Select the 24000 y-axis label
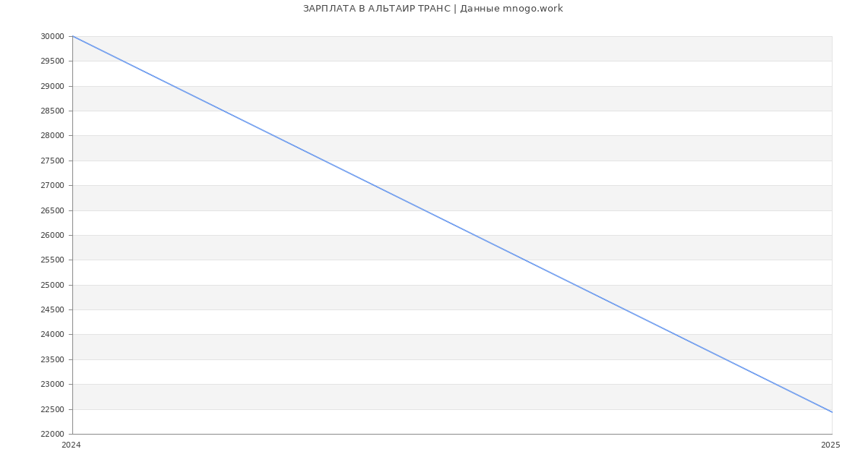The height and width of the screenshot is (470, 868). pos(52,335)
